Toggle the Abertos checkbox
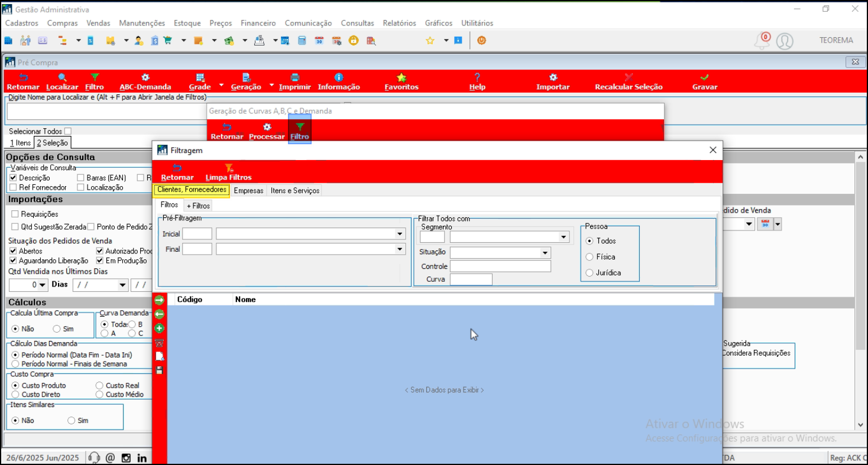Viewport: 868px width, 465px height. (13, 251)
